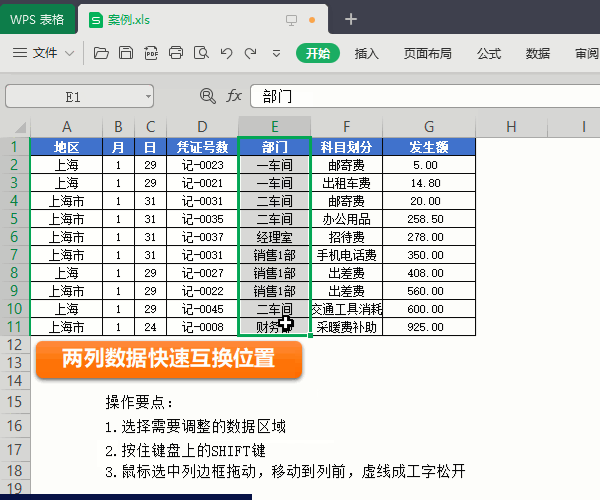Click header cell 凭证号数
This screenshot has height=500, width=600.
pyautogui.click(x=202, y=147)
